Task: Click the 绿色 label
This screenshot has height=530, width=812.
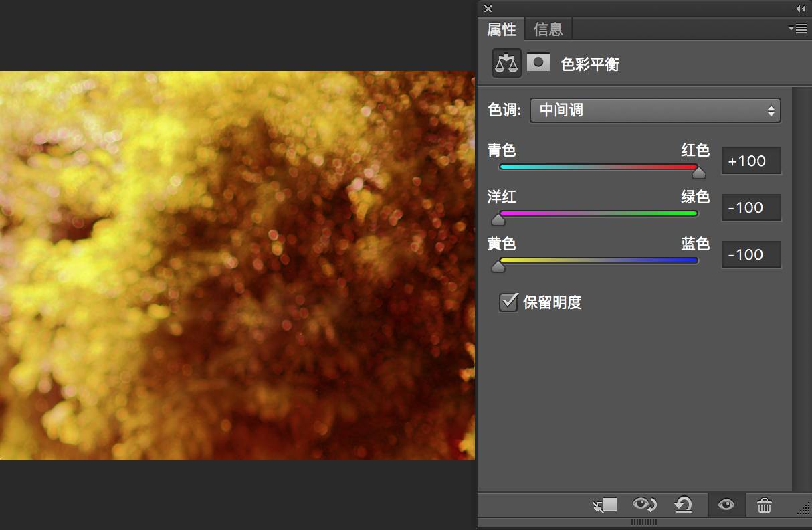Action: tap(696, 197)
